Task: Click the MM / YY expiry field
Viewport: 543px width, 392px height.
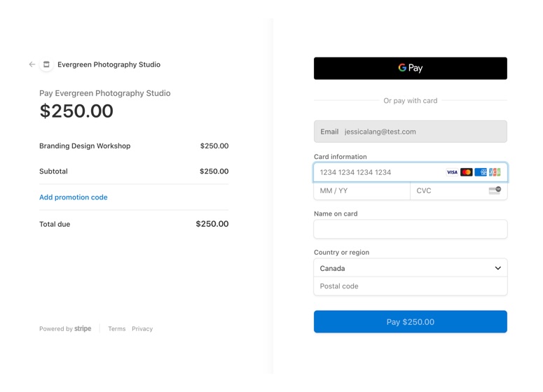Action: (x=361, y=190)
